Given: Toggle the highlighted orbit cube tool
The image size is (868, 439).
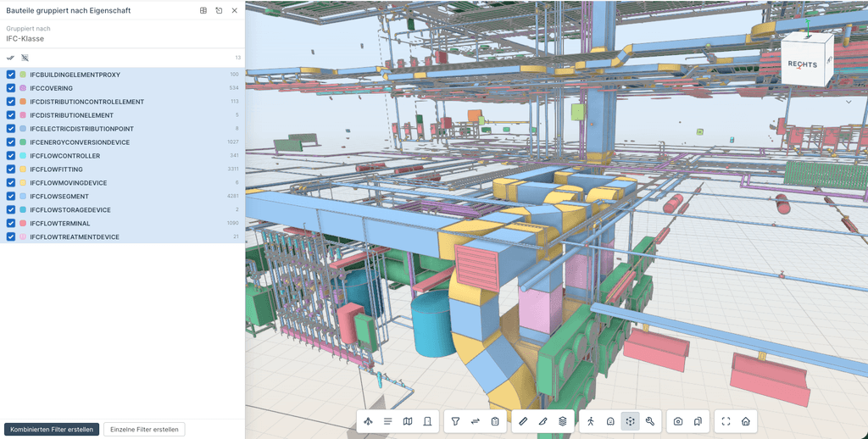Looking at the screenshot, I should click(x=630, y=421).
